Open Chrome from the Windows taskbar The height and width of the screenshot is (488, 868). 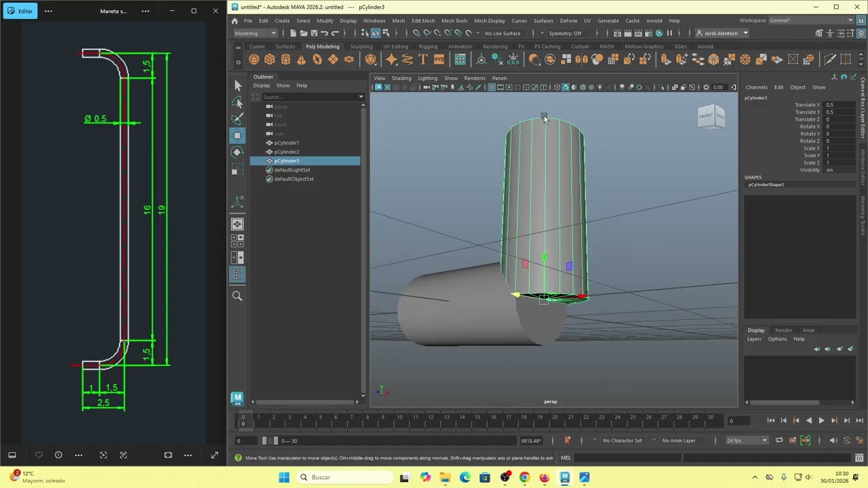[x=524, y=477]
